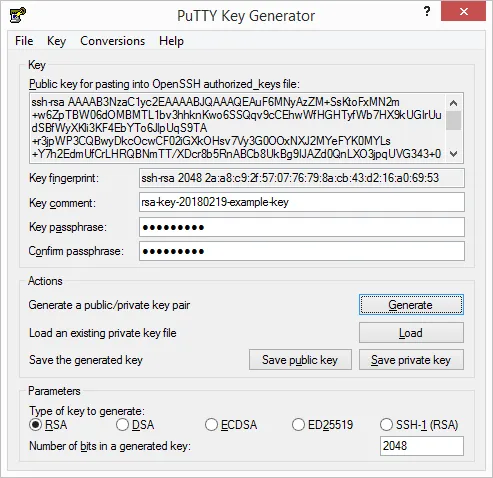Click the public key box scrollbar thumb
Screen dimensions: 493x478
[x=453, y=120]
